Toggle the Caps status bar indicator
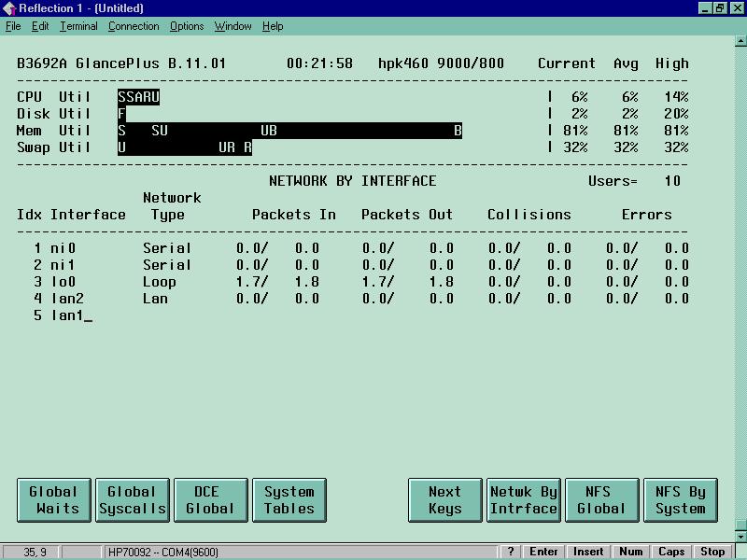This screenshot has height=560, width=747. 671,552
